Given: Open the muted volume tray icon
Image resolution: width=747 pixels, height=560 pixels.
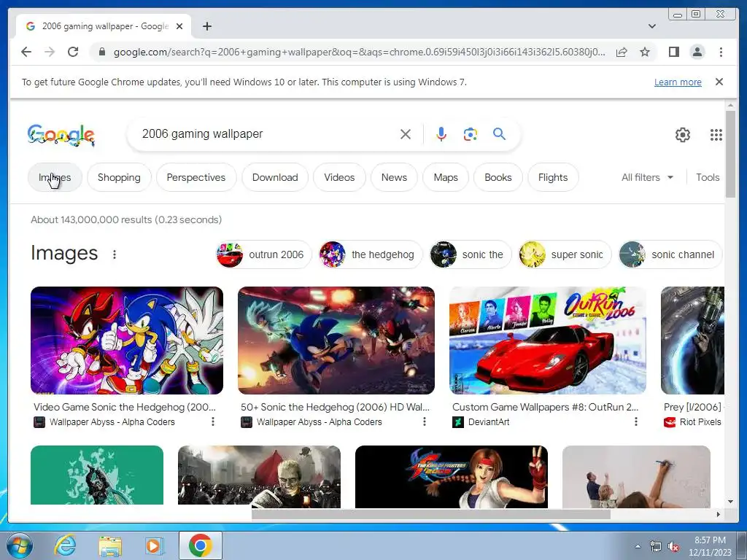Looking at the screenshot, I should click(x=673, y=546).
